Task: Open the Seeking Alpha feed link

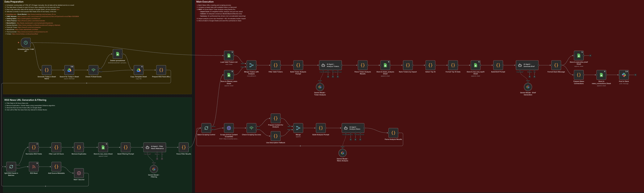Action: (x=28, y=18)
